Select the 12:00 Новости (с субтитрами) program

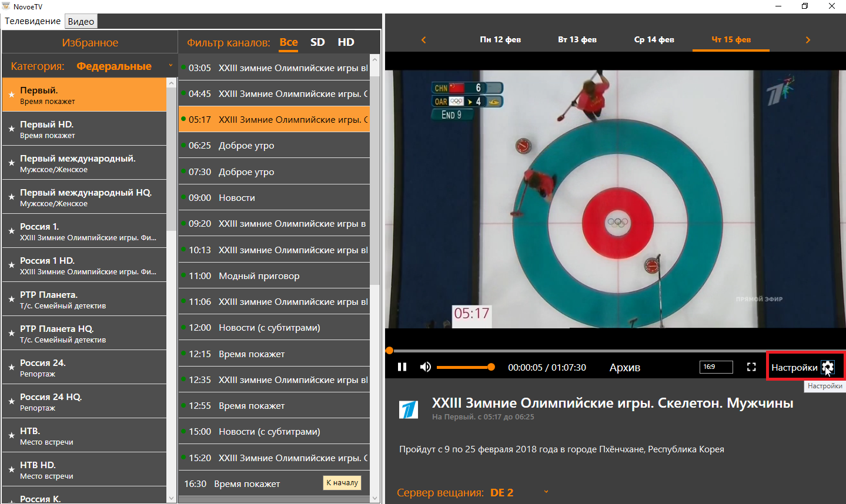pos(274,327)
